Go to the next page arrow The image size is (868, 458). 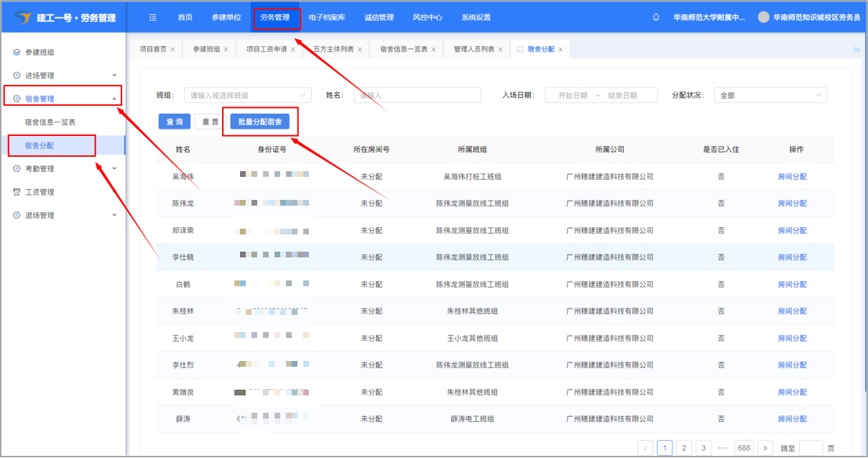[x=765, y=448]
